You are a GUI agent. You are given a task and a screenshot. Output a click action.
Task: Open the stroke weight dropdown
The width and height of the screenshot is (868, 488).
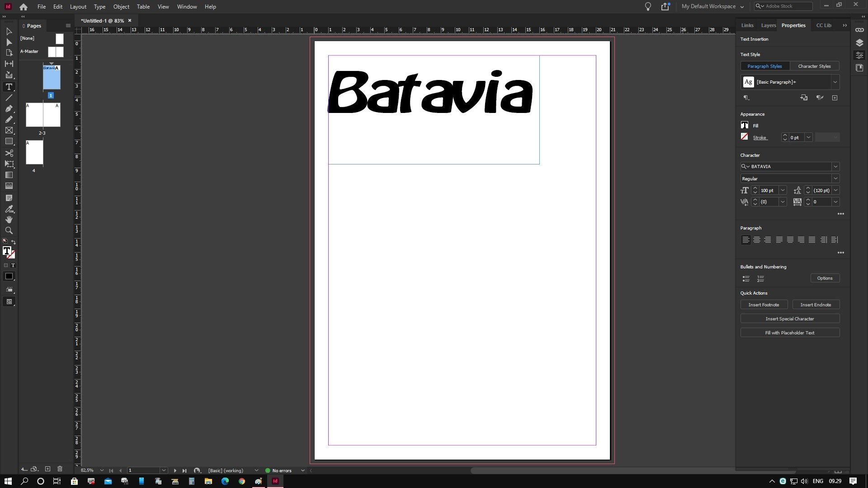pyautogui.click(x=808, y=137)
